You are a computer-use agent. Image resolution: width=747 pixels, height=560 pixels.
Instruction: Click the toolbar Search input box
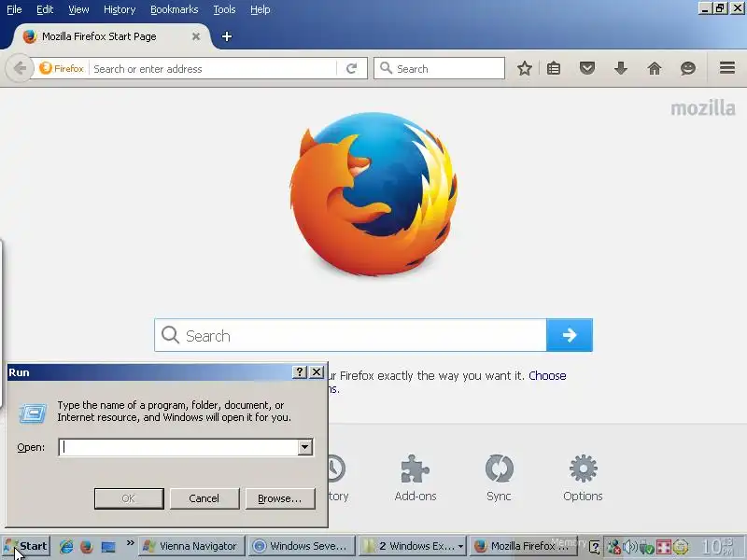[439, 68]
